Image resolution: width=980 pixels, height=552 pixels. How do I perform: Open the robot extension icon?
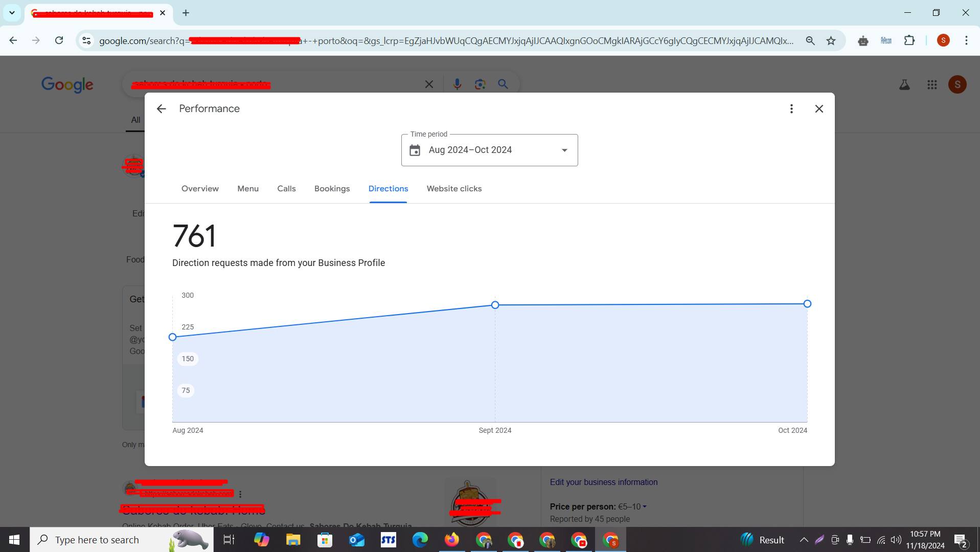[x=863, y=40]
